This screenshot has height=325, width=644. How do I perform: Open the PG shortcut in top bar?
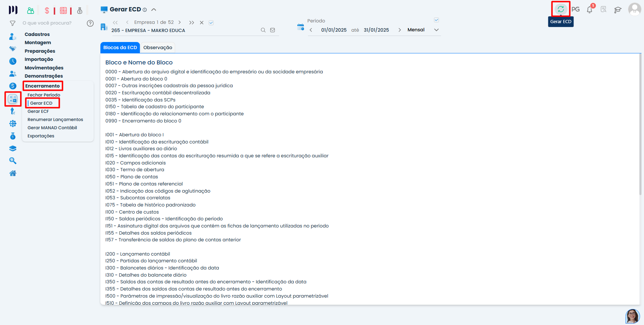(x=576, y=10)
